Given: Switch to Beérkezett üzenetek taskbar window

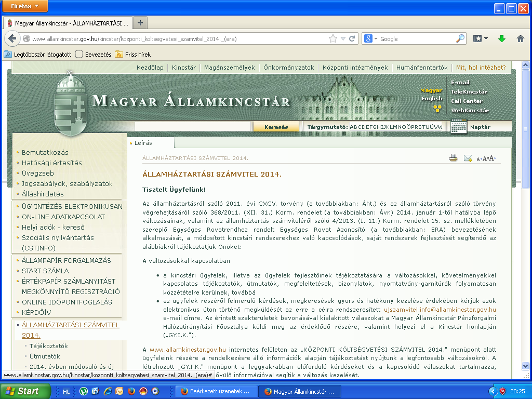Looking at the screenshot, I should 217,392.
